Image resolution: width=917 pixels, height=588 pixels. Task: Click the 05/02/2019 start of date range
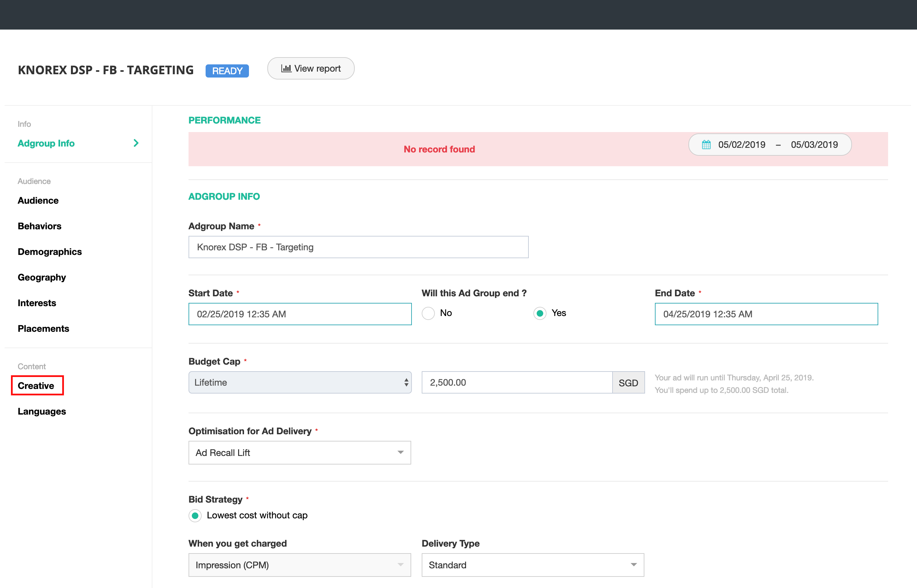click(742, 145)
